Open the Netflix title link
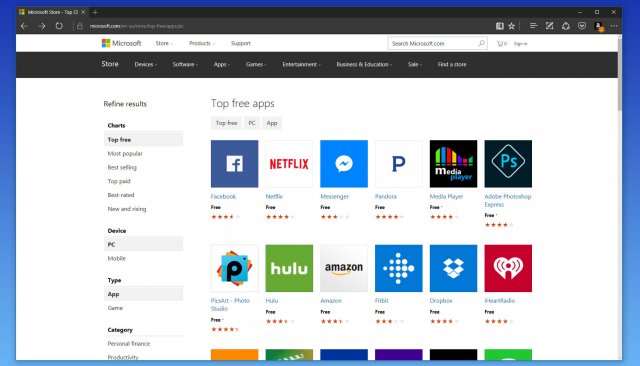The height and width of the screenshot is (366, 640). coord(274,196)
